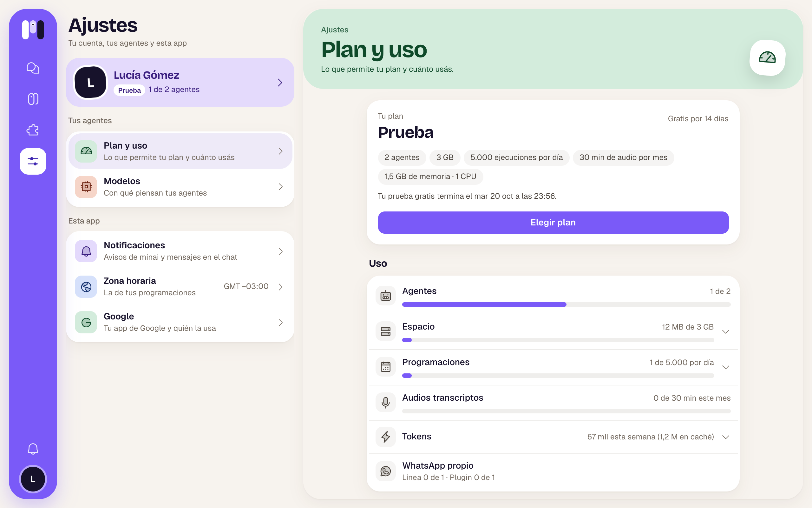The image size is (812, 508).
Task: Open the plugins puzzle icon in the sidebar
Action: tap(33, 130)
